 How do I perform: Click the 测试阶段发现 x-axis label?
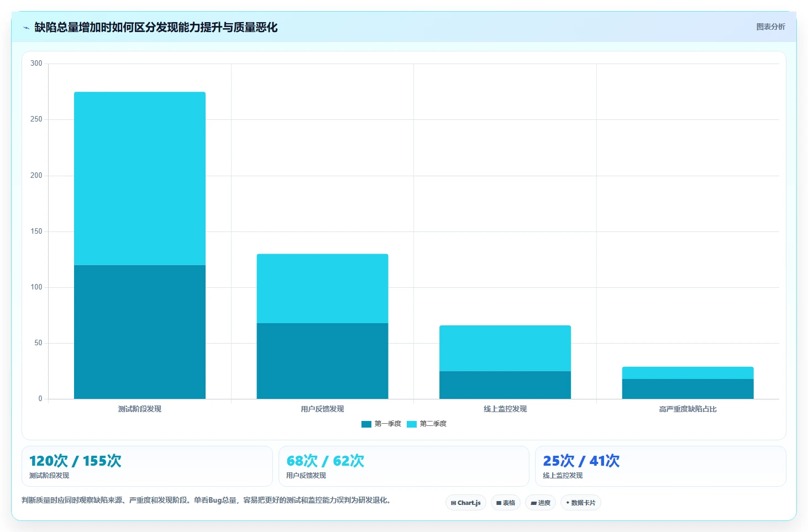point(140,409)
